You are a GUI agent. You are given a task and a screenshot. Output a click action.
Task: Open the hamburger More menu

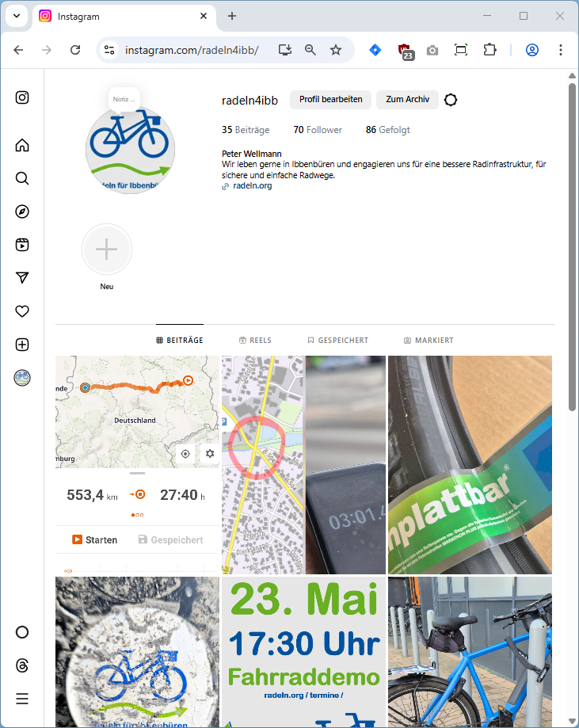click(22, 699)
